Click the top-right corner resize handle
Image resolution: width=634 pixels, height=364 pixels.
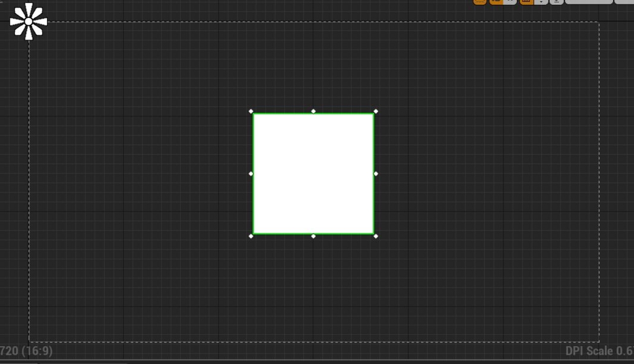[x=376, y=111]
